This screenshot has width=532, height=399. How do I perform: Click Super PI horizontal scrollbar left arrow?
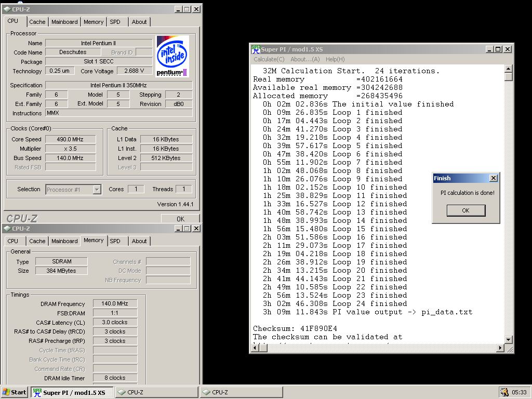[x=256, y=348]
